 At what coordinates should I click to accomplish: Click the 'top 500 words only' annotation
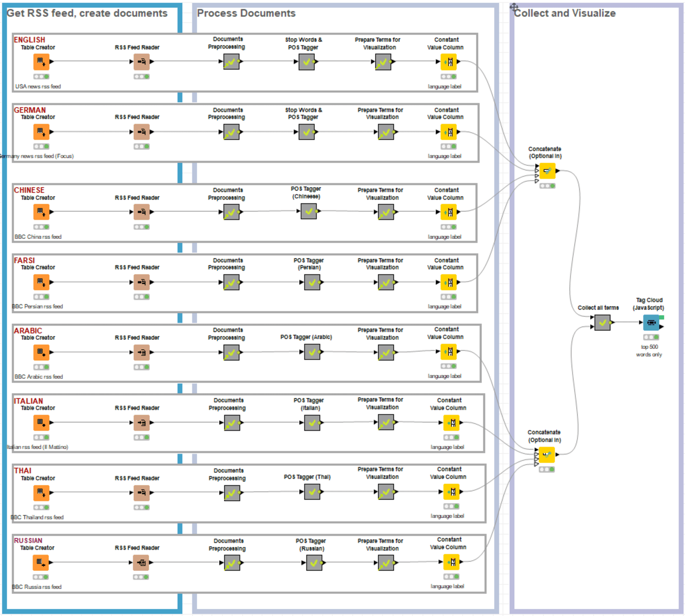tap(649, 351)
